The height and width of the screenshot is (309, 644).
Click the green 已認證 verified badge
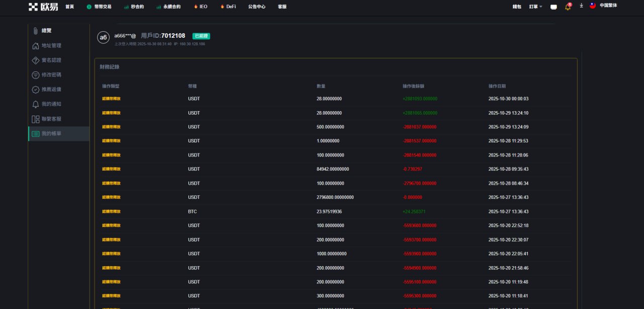(x=201, y=36)
